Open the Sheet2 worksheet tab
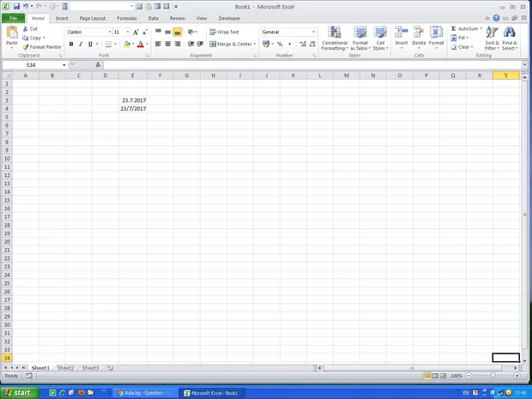The image size is (532, 399). coord(65,367)
